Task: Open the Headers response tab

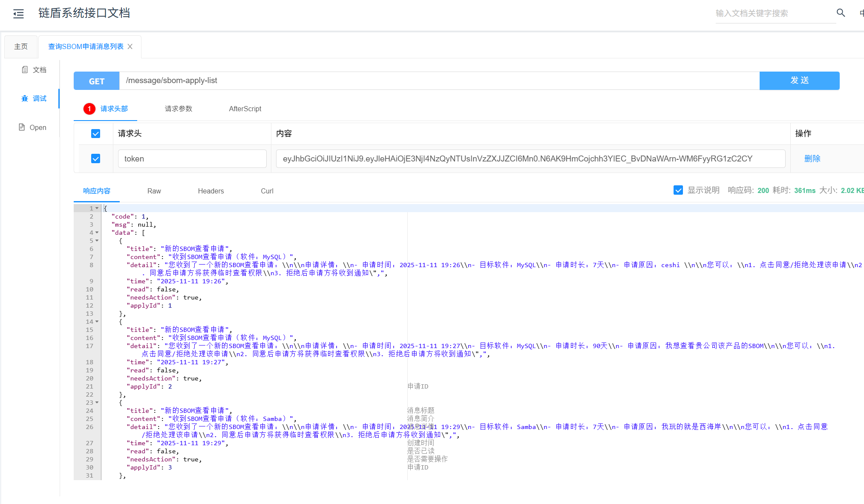Action: click(210, 191)
